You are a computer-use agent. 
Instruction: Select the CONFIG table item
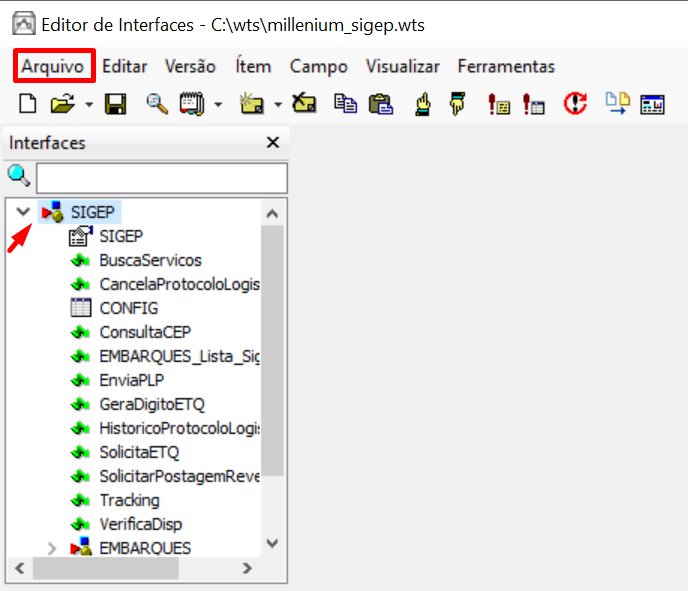(129, 308)
